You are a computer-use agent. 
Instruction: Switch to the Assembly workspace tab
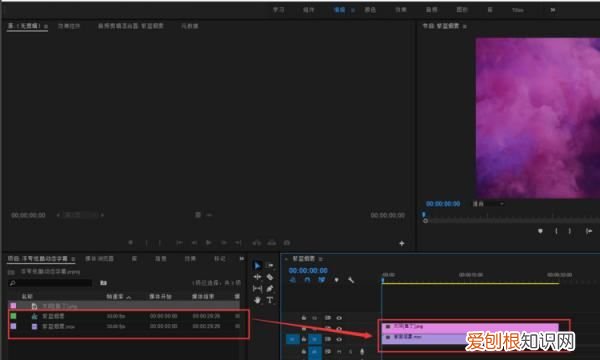pyautogui.click(x=309, y=10)
